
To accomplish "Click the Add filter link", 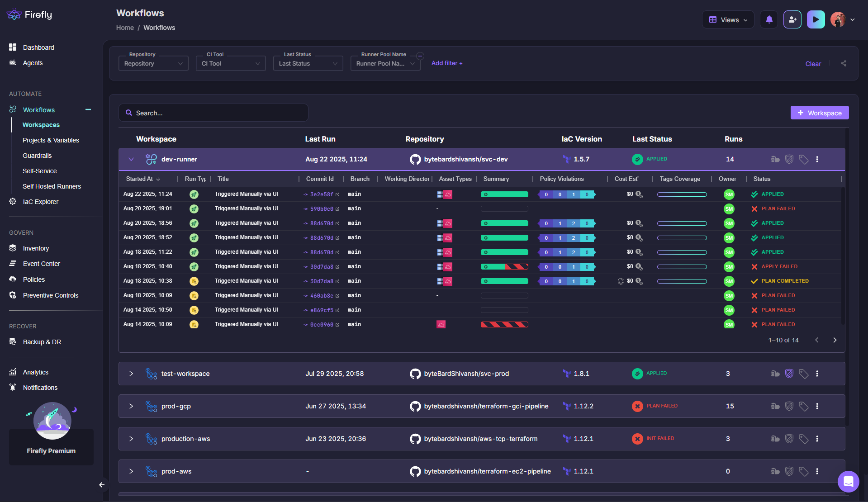I will point(447,63).
